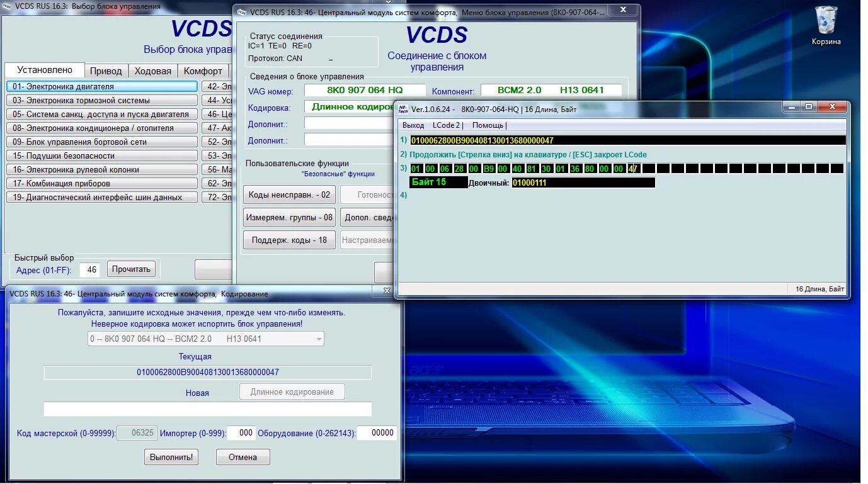The width and height of the screenshot is (868, 484).
Task: Click the Двоичный field 01000111
Action: 583,183
